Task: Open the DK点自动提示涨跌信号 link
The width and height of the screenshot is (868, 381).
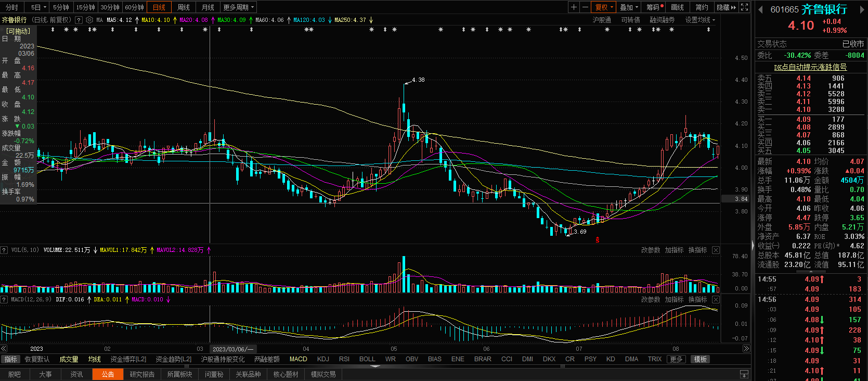Action: coord(810,67)
